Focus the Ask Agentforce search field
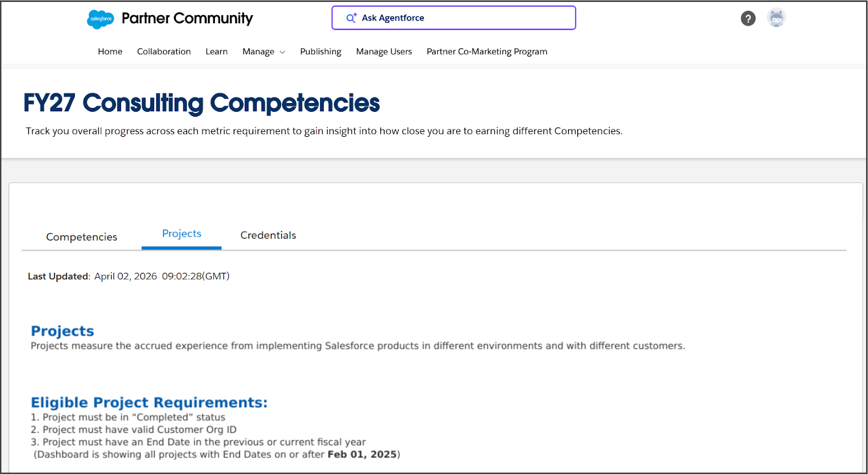 tap(454, 18)
